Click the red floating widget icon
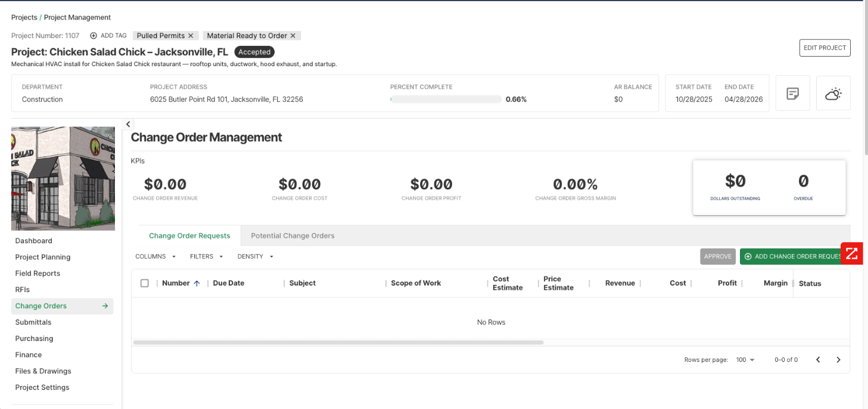The width and height of the screenshot is (868, 409). pos(851,253)
